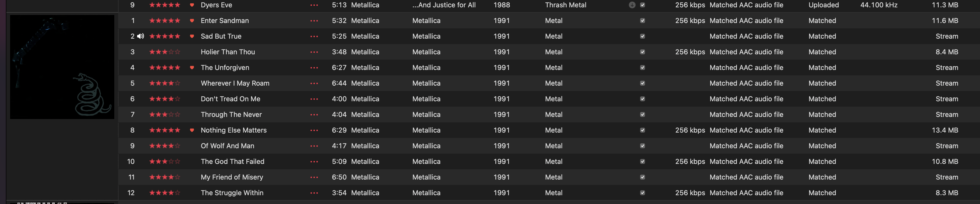Screen dimensions: 980x204
Task: Show the more menu for Of Wolf And Man
Action: pyautogui.click(x=314, y=146)
